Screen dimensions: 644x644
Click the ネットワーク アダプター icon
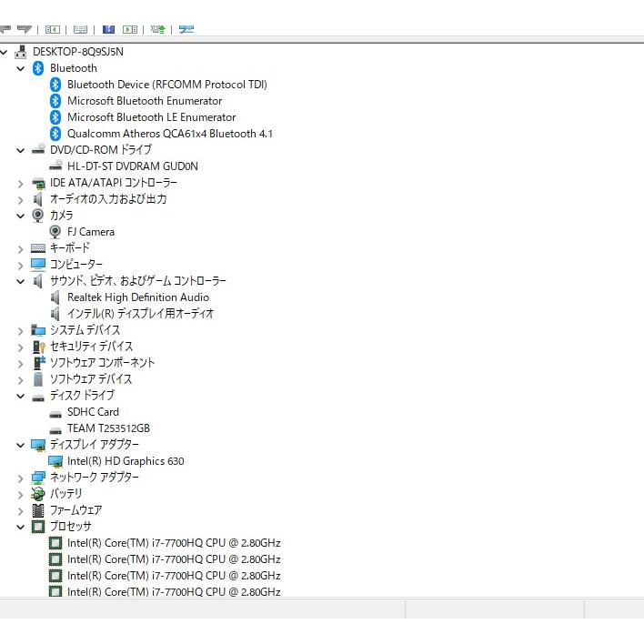[x=38, y=478]
